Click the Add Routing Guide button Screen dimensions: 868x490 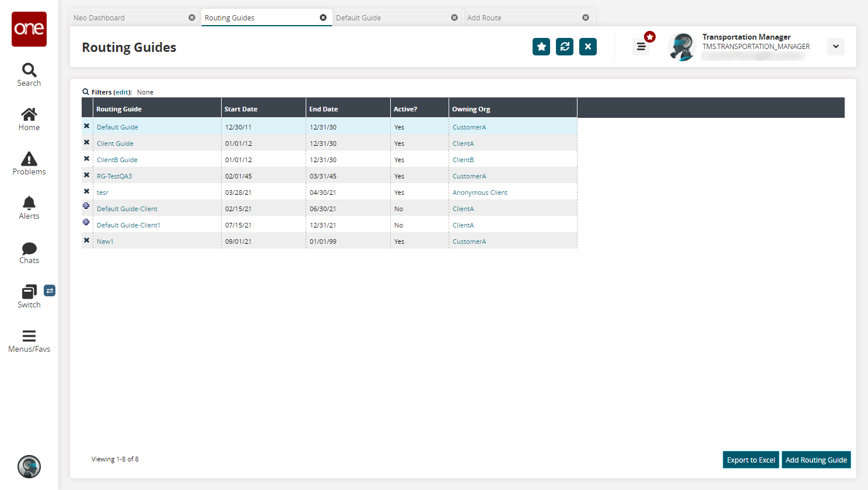[x=815, y=460]
